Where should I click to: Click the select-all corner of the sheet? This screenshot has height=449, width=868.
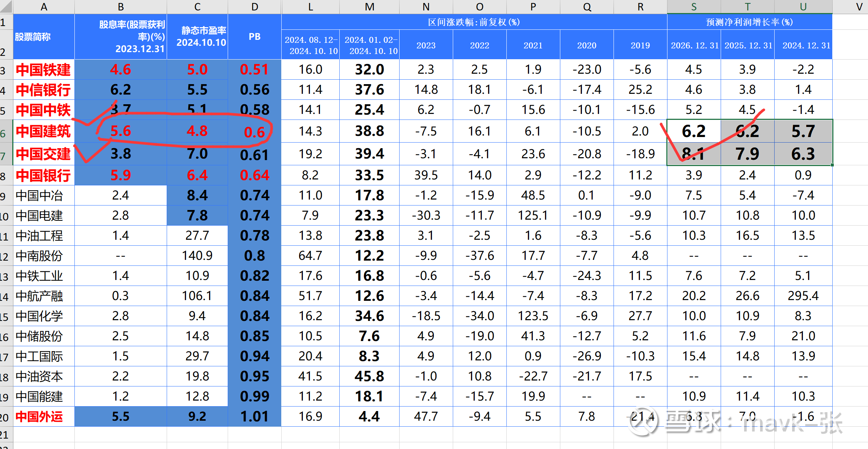[6, 7]
